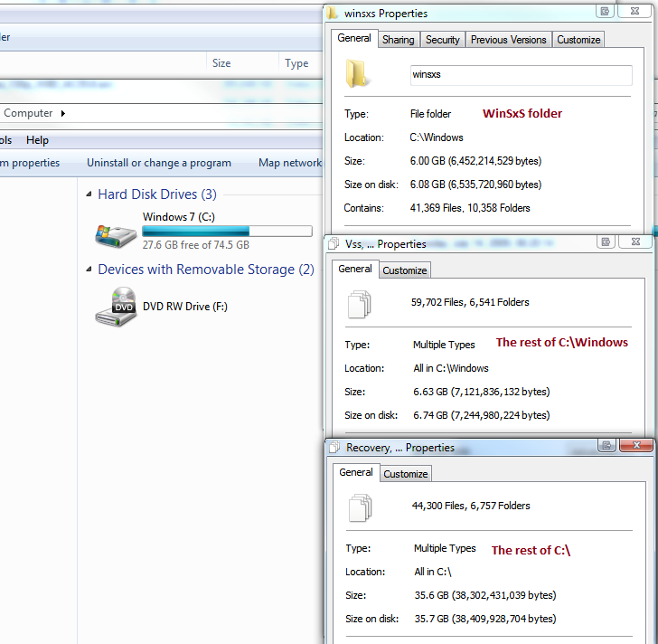Open the Security tab in winsxs Properties
Viewport: 658px width, 644px height.
coord(443,40)
